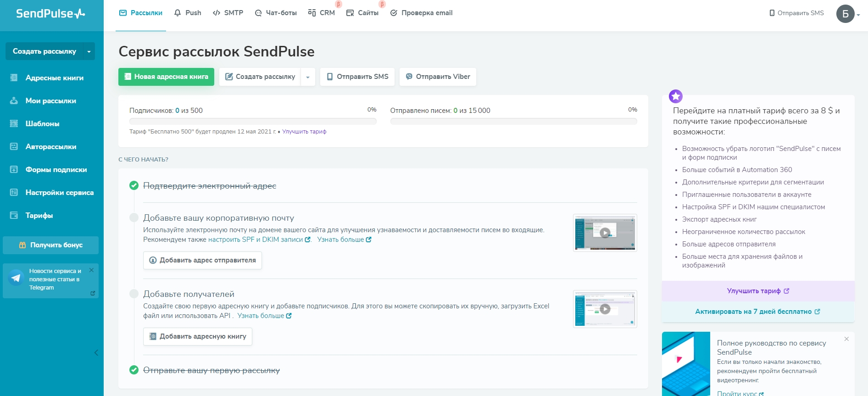
Task: Click the Добавить адрес отправителя button
Action: coord(202,260)
